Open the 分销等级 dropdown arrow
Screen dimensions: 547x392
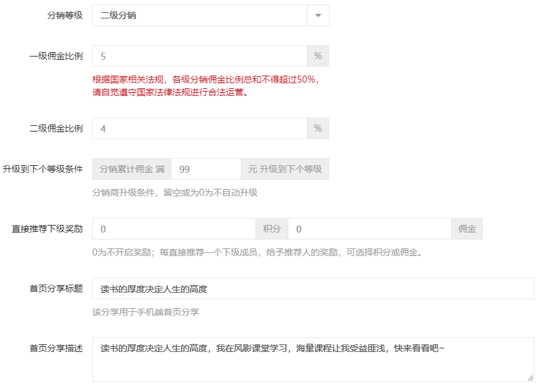pos(318,15)
